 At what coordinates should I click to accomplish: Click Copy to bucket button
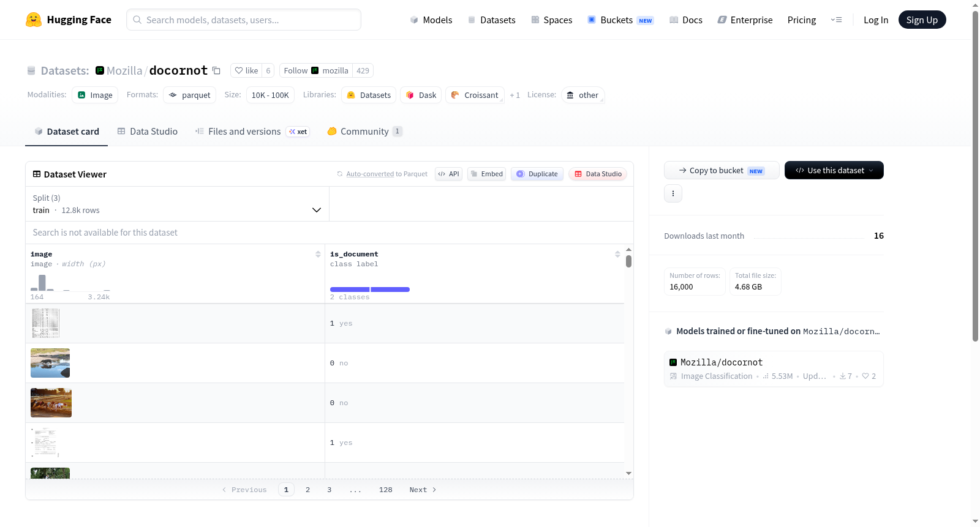pyautogui.click(x=722, y=170)
